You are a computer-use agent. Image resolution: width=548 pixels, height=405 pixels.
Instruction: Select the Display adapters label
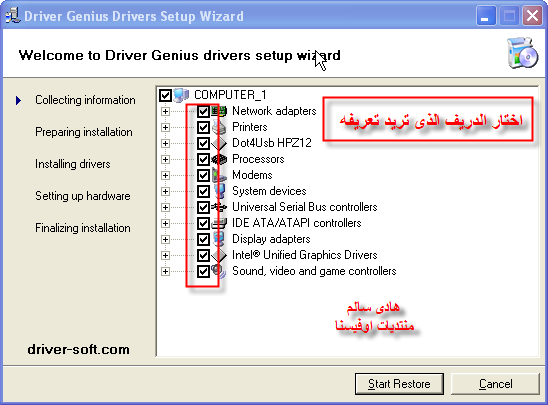point(271,239)
